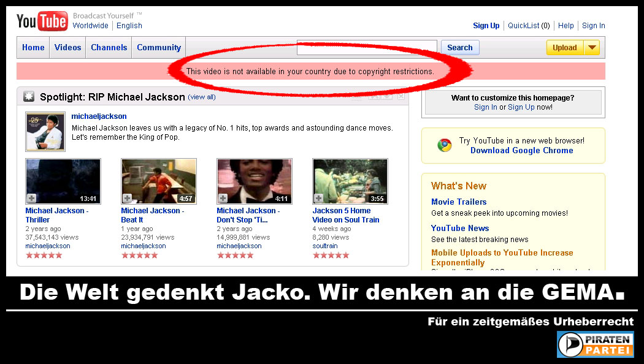Open michaeljackson uploader link under Don't Stop
The width and height of the screenshot is (644, 364).
click(239, 246)
